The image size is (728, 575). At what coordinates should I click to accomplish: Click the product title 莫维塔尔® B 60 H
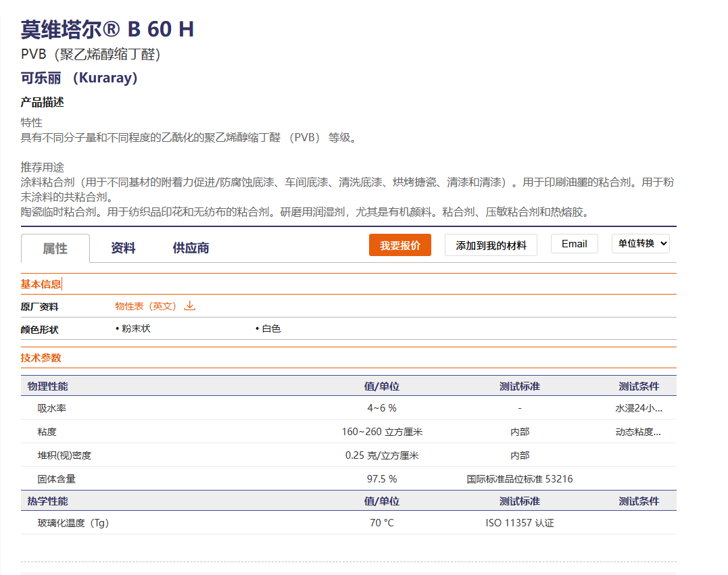(107, 29)
